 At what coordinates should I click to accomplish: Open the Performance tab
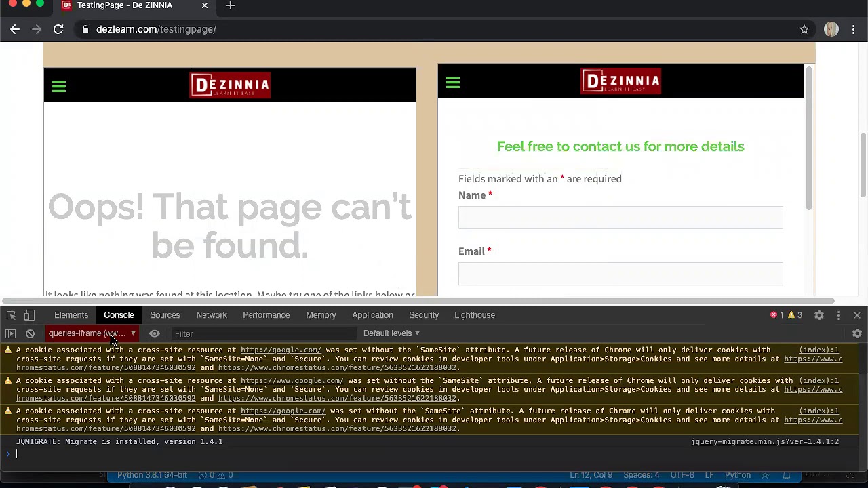266,315
